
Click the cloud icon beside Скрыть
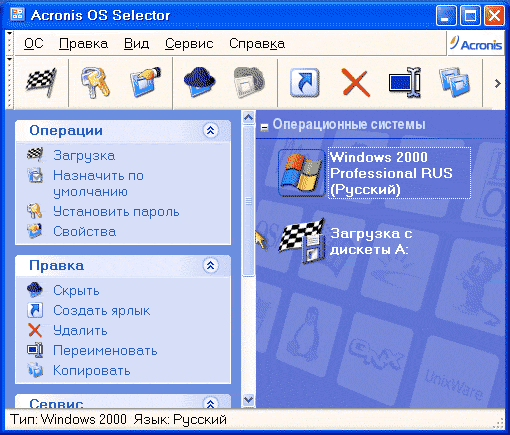coord(35,290)
